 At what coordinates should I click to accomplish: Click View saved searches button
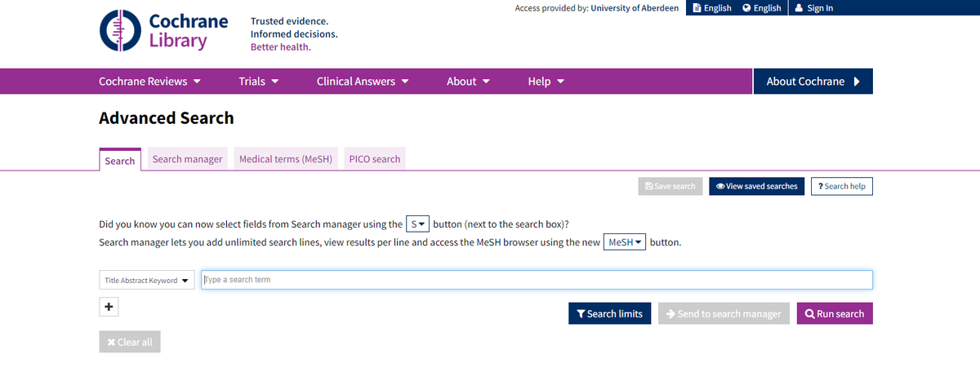point(756,186)
